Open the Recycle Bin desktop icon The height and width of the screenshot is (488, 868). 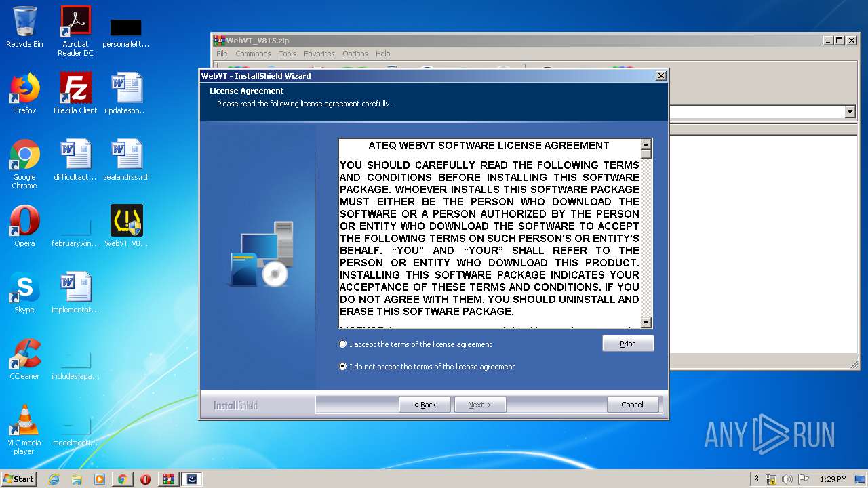pos(24,27)
